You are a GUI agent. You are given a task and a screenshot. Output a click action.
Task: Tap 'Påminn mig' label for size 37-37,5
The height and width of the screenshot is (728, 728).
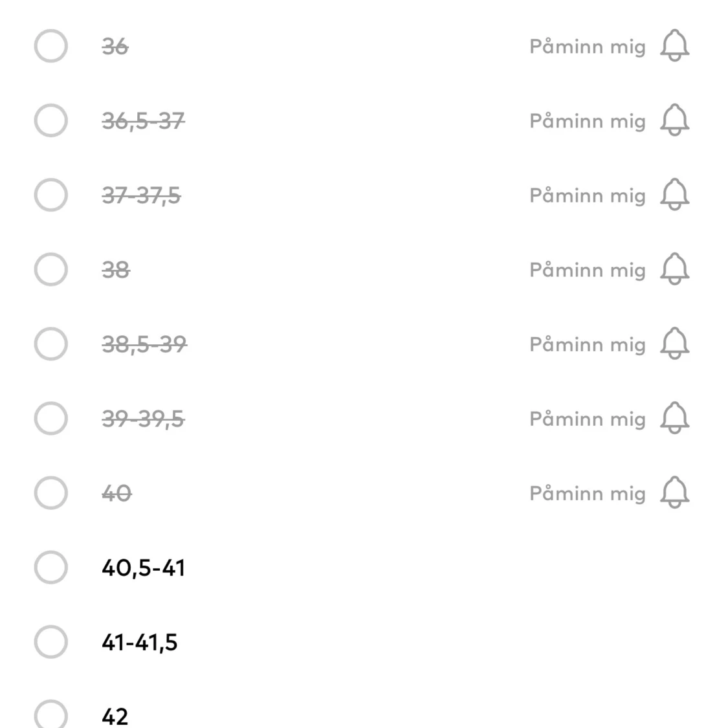click(x=587, y=195)
